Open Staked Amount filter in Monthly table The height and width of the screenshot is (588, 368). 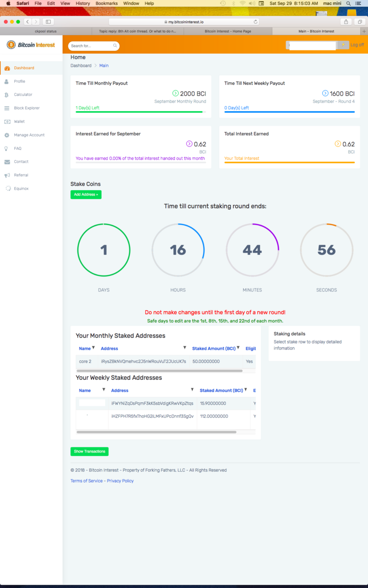(x=238, y=348)
